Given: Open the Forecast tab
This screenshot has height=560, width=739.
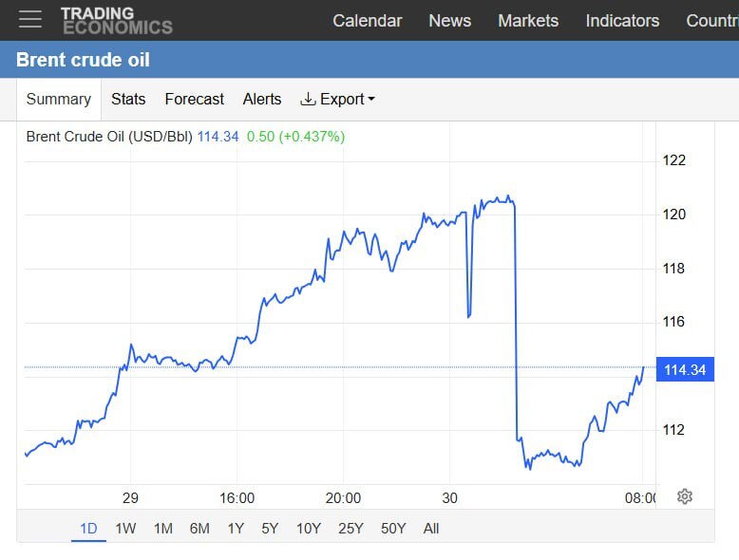Looking at the screenshot, I should 194,99.
